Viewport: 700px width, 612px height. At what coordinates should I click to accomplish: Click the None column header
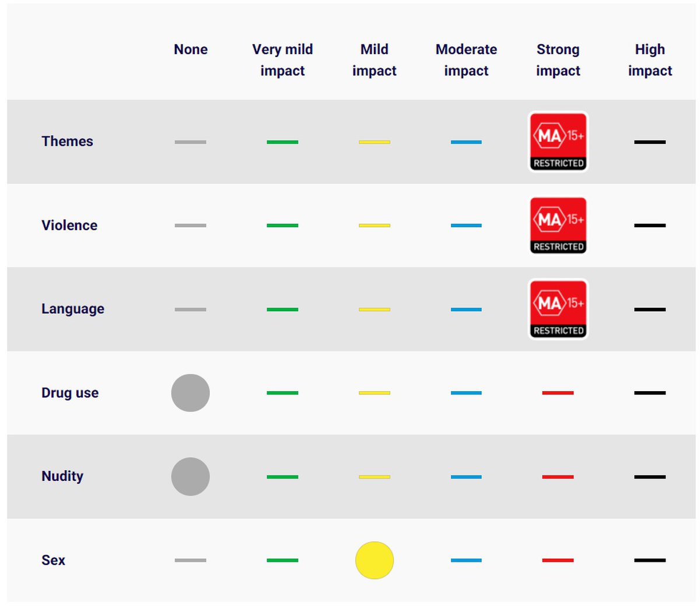point(191,50)
